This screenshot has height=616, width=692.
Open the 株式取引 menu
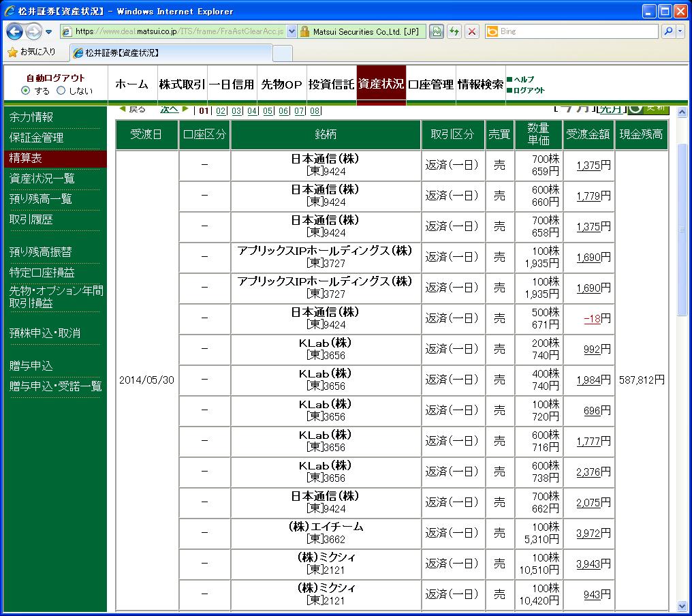pyautogui.click(x=182, y=84)
